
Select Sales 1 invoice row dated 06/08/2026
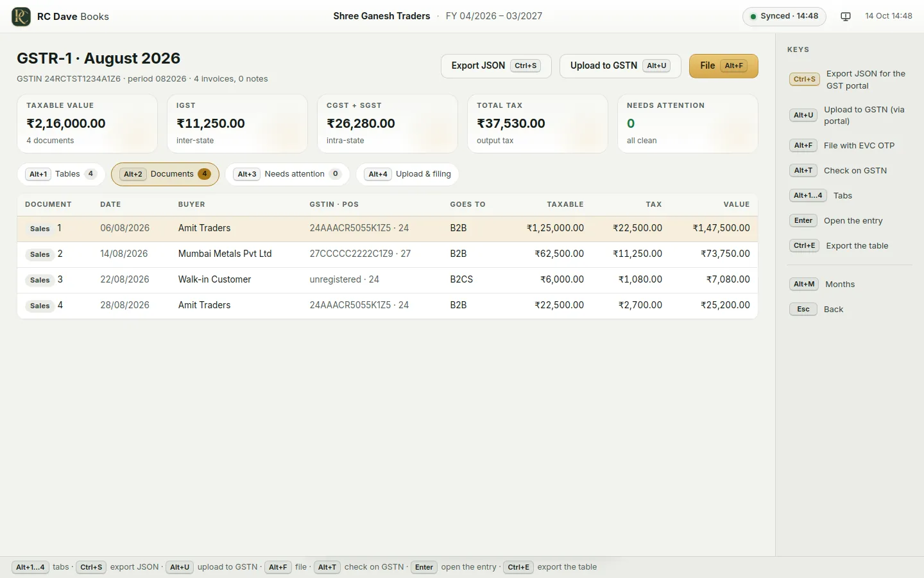pos(388,229)
